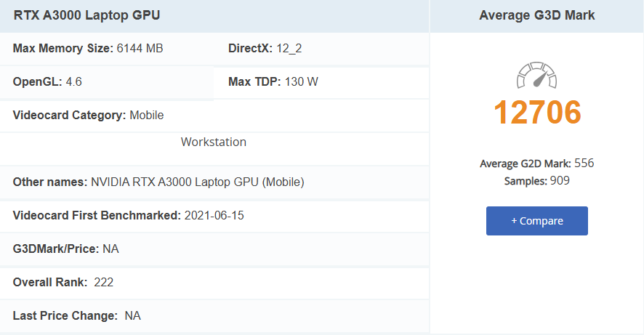Click the Last Price Change row
The width and height of the screenshot is (644, 335).
click(76, 315)
